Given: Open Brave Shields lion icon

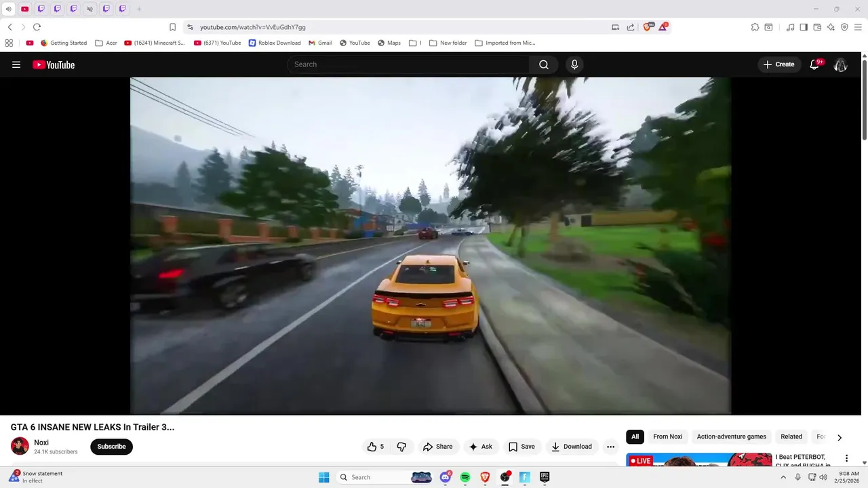Looking at the screenshot, I should pyautogui.click(x=648, y=27).
